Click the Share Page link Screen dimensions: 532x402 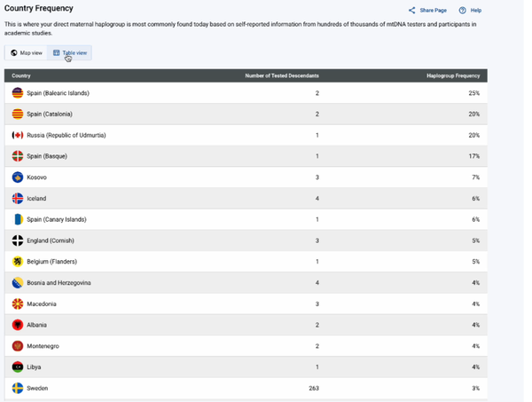click(433, 11)
